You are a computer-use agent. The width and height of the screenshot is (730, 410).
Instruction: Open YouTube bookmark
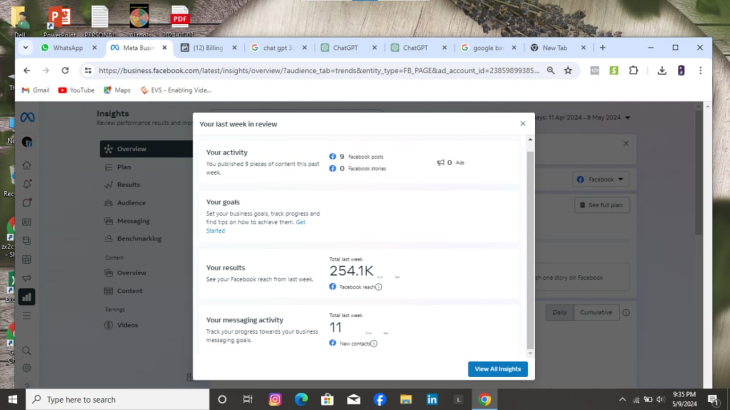pyautogui.click(x=76, y=90)
